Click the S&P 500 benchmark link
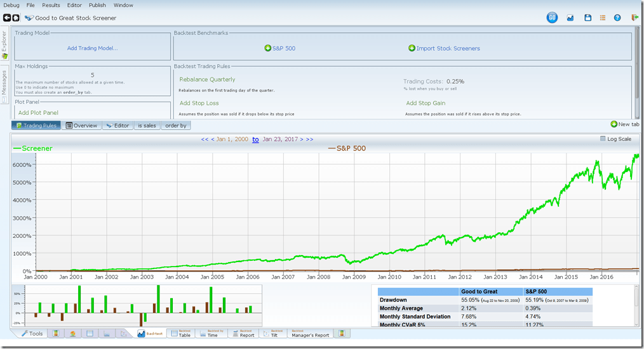The image size is (644, 349). 284,48
